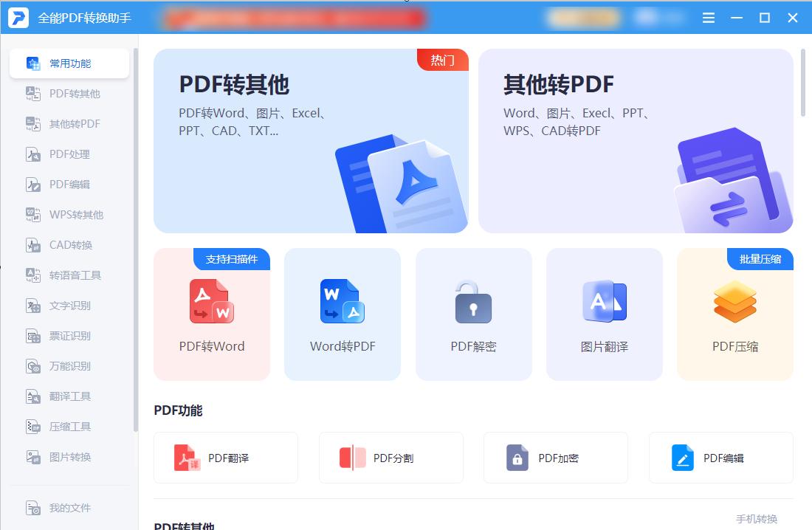The image size is (812, 530).
Task: Open the PDF翻译 function
Action: [226, 458]
